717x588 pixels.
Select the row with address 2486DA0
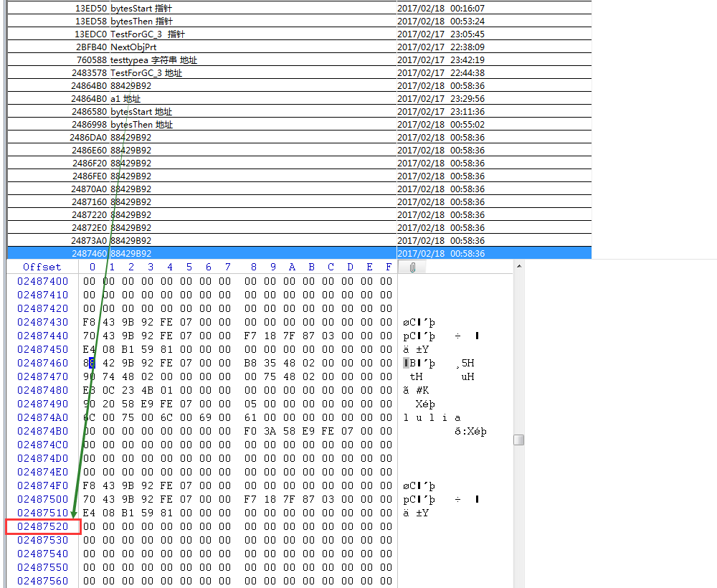coord(300,137)
